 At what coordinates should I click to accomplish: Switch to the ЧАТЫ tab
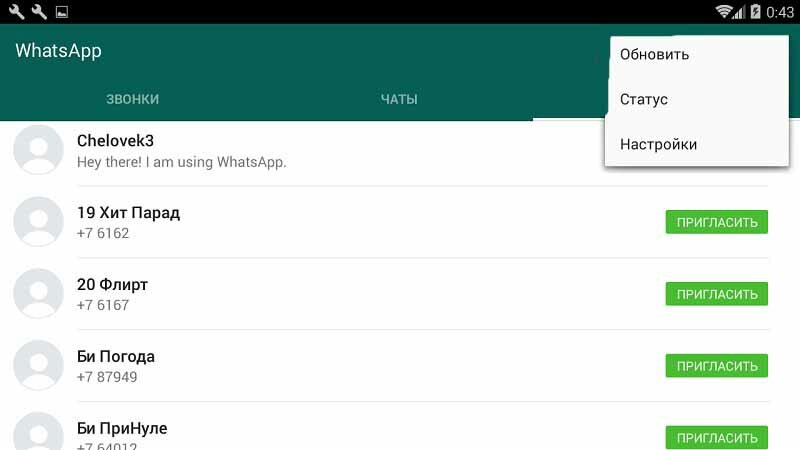pyautogui.click(x=399, y=99)
